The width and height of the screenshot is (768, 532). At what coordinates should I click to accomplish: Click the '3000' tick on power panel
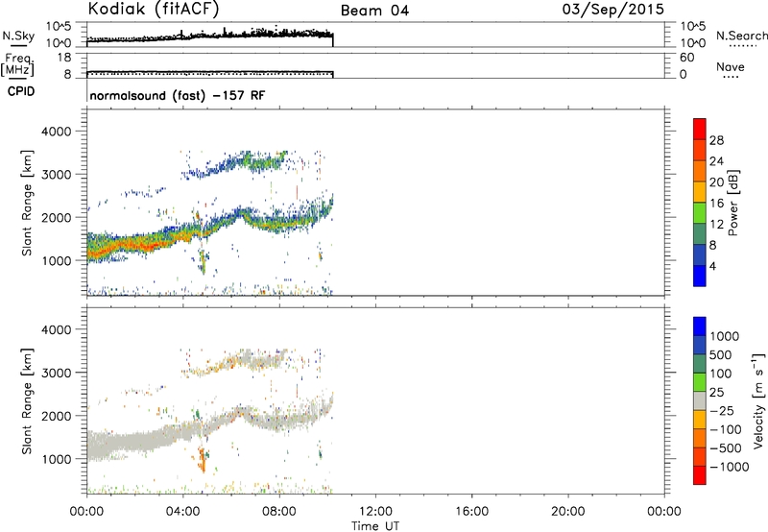click(56, 175)
